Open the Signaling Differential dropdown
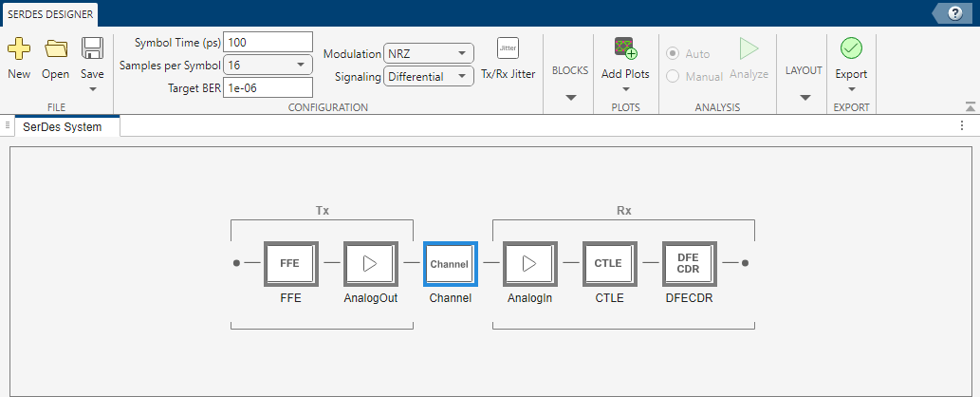This screenshot has width=980, height=397. [x=429, y=76]
